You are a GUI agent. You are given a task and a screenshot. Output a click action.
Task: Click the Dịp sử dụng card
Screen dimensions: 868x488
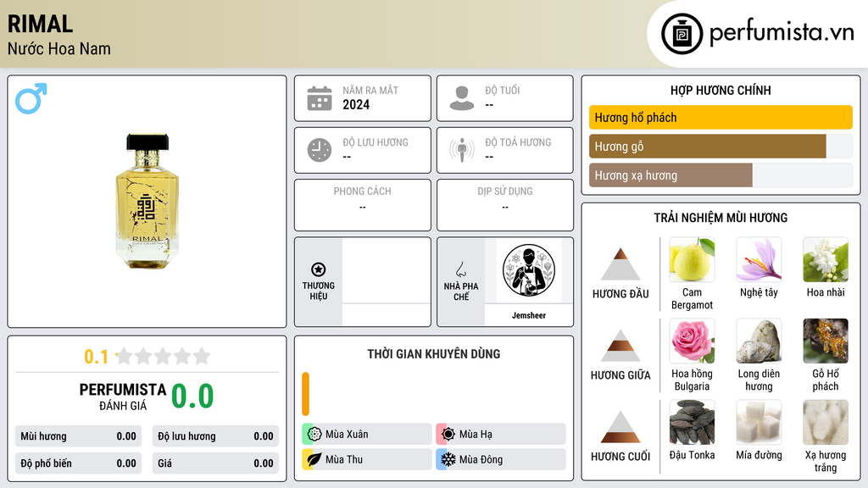point(505,205)
